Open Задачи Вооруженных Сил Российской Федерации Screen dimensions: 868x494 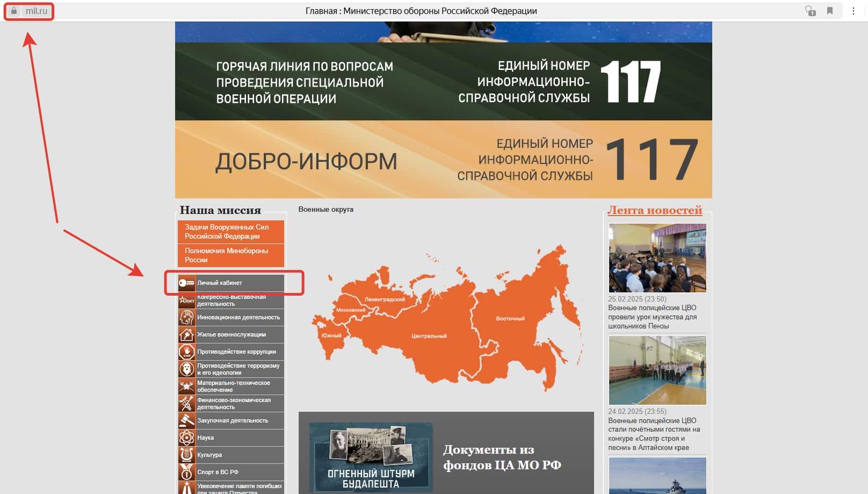[x=230, y=232]
